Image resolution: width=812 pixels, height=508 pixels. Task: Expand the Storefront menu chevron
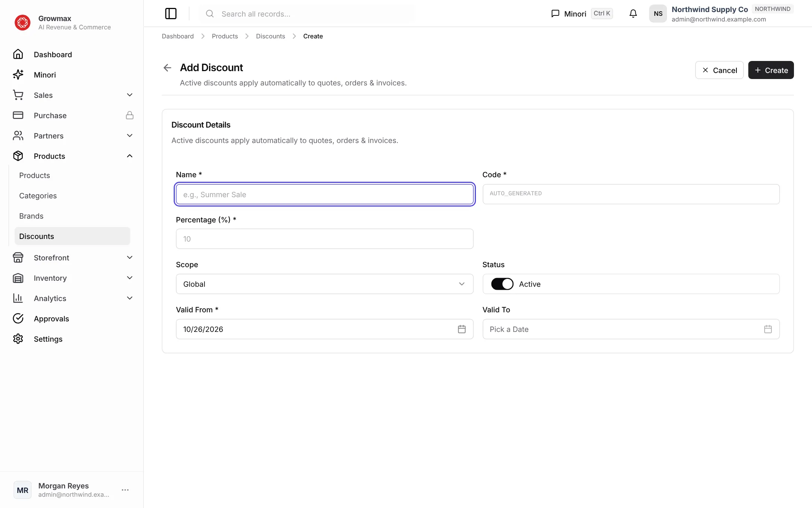pos(130,257)
